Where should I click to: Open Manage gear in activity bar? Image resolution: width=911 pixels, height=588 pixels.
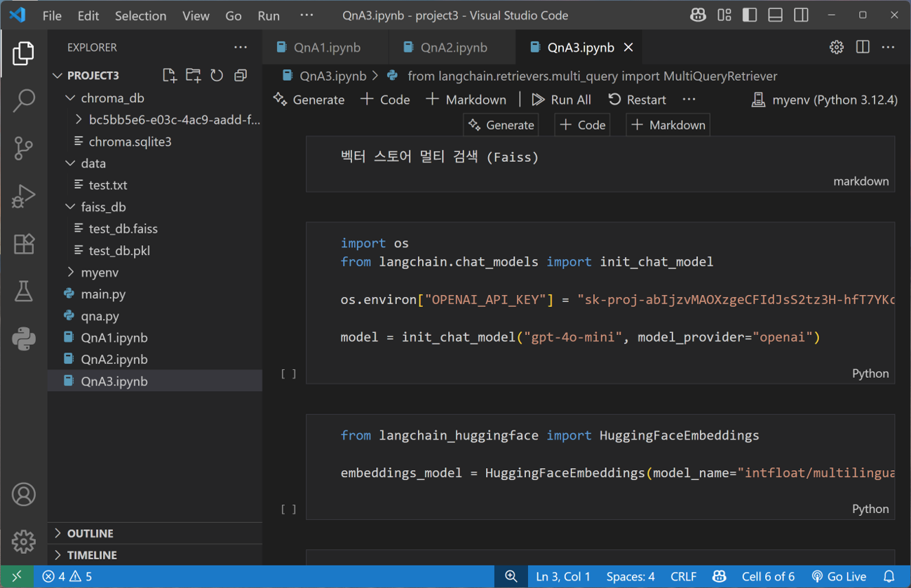pos(23,541)
